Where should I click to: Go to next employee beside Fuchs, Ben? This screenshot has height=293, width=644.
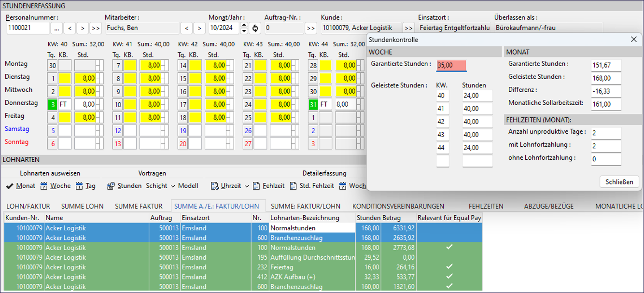pos(199,28)
